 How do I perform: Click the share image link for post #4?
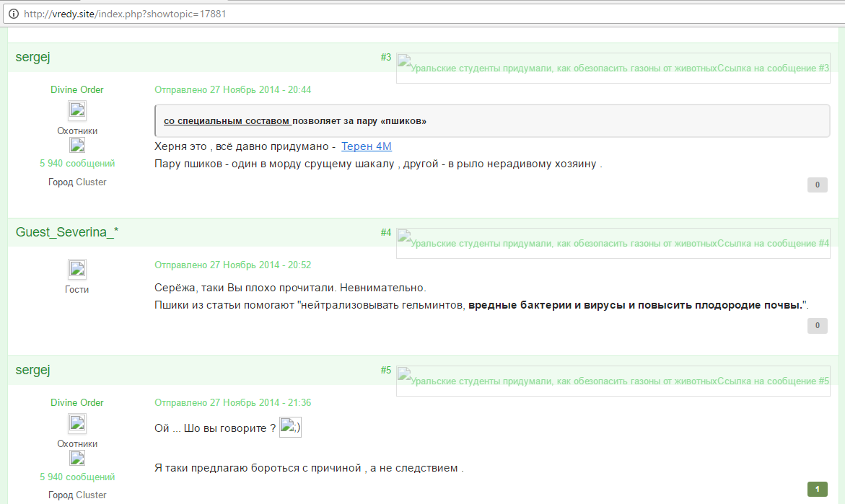click(x=613, y=244)
